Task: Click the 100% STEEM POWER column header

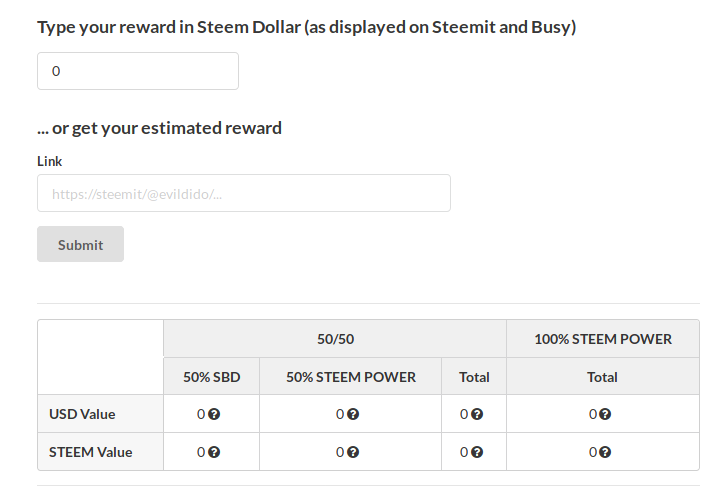Action: coord(602,339)
